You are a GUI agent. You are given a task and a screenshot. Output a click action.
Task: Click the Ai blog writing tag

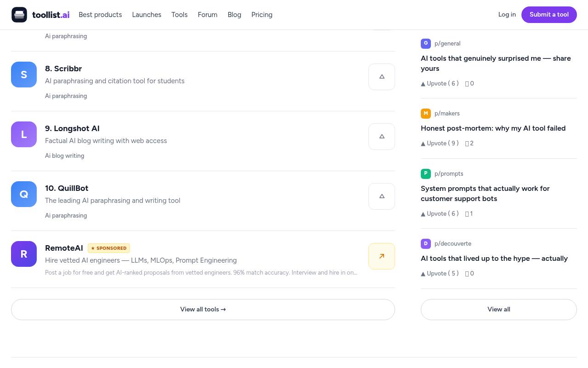tap(64, 156)
